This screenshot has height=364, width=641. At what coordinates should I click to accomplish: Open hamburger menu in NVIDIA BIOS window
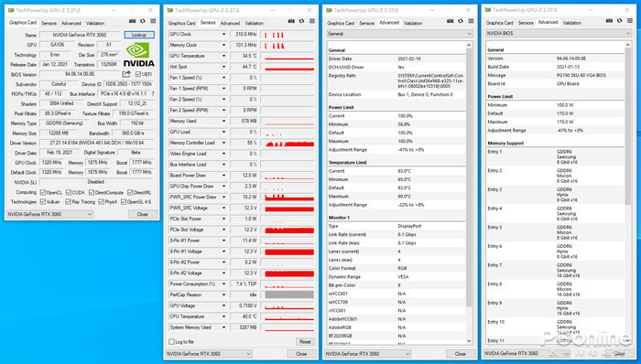(630, 21)
